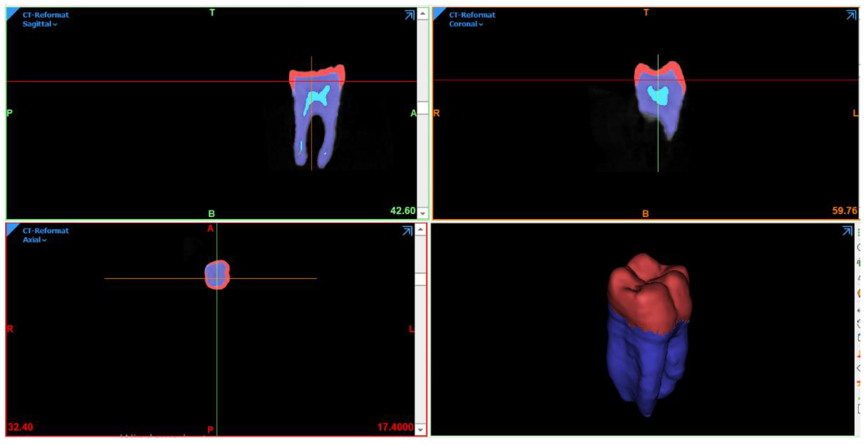Click the Axial view scrollbar up arrow

(420, 230)
